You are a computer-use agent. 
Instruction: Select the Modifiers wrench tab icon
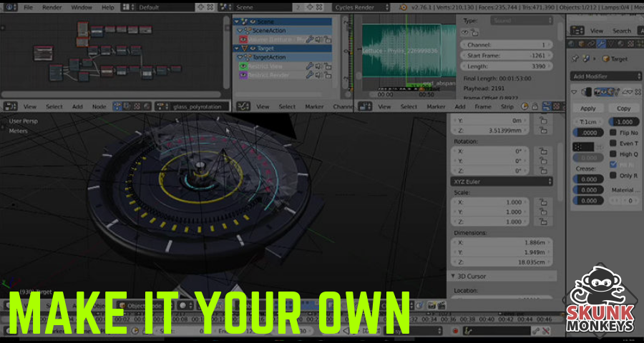tap(601, 44)
